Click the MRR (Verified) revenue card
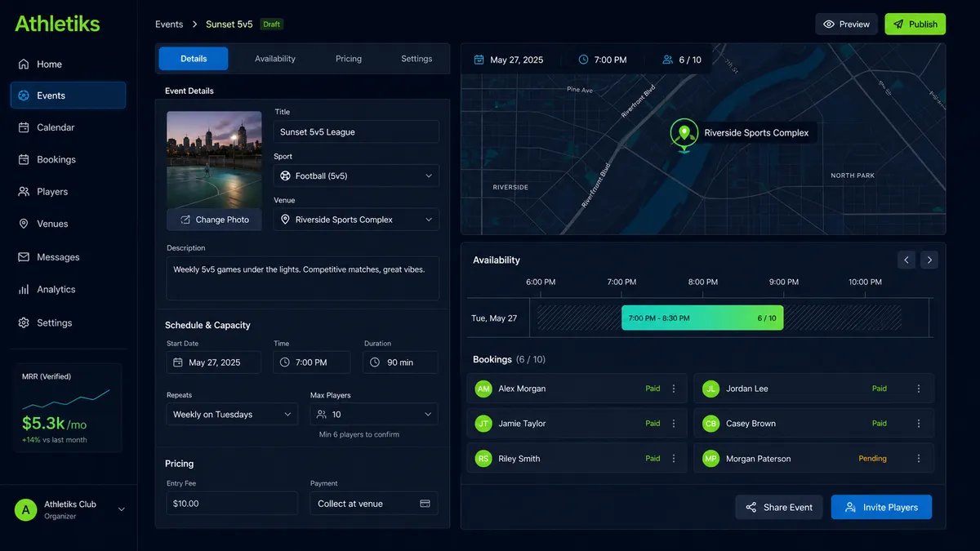This screenshot has height=551, width=980. pyautogui.click(x=67, y=407)
